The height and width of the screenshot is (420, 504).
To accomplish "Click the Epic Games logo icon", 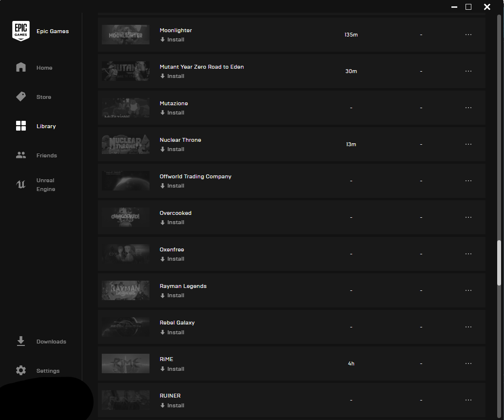I will (21, 31).
